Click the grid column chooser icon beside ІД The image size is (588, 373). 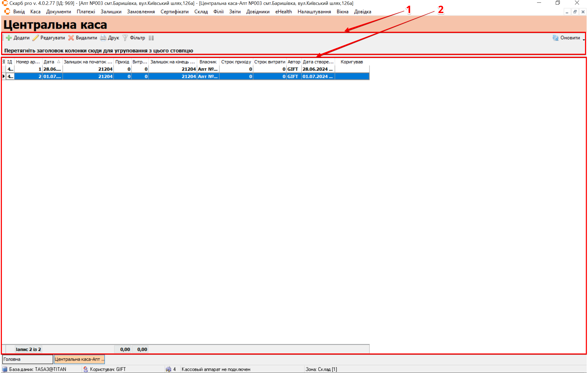[x=4, y=62]
